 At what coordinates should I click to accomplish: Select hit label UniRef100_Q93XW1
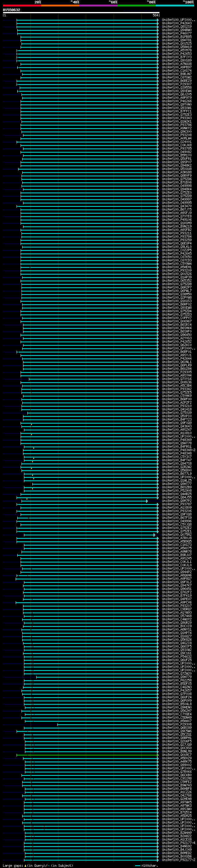pos(177,108)
